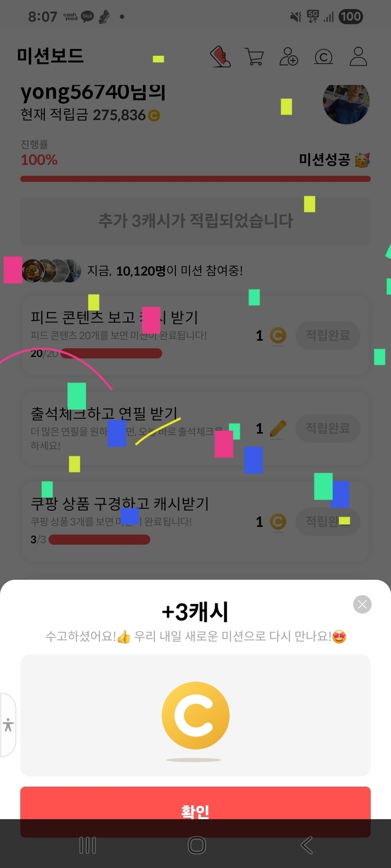This screenshot has width=391, height=868.
Task: Tap the invite friend icon
Action: tap(288, 56)
